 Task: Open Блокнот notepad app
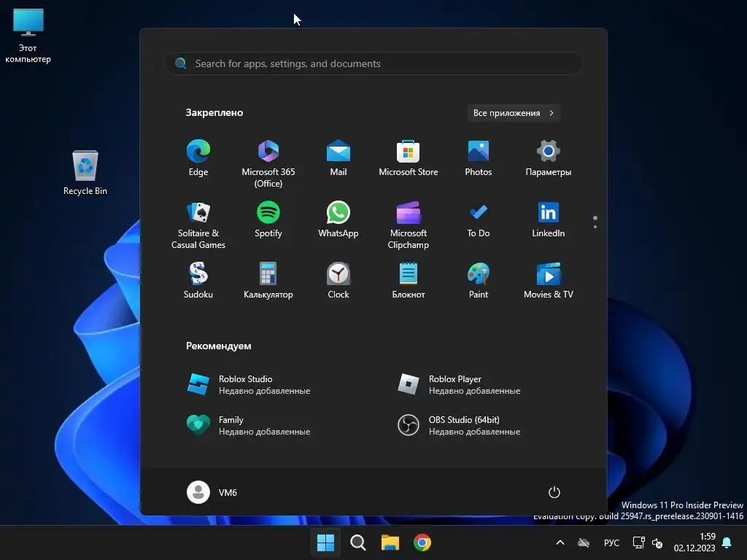click(409, 281)
